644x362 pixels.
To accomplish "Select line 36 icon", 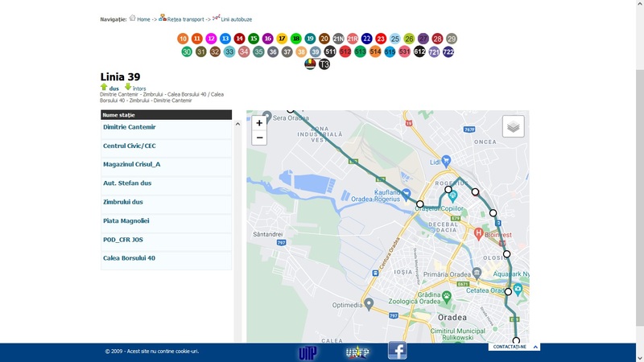I will [x=273, y=51].
